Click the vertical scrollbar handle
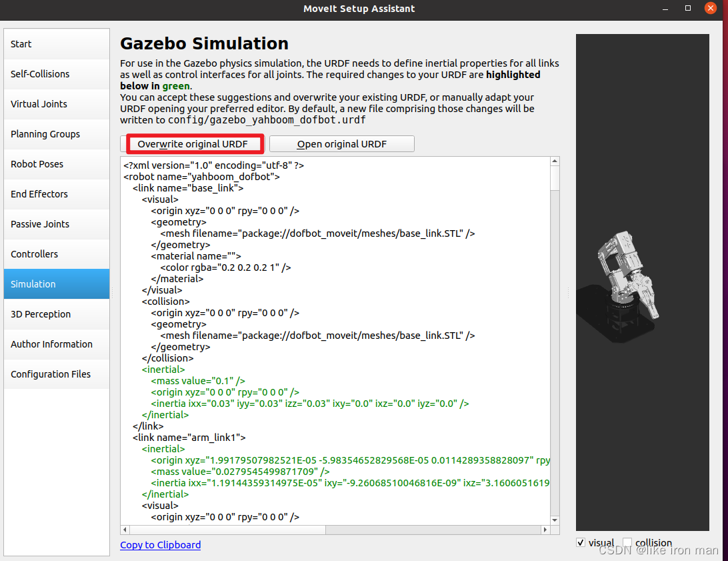This screenshot has width=728, height=561. click(555, 178)
